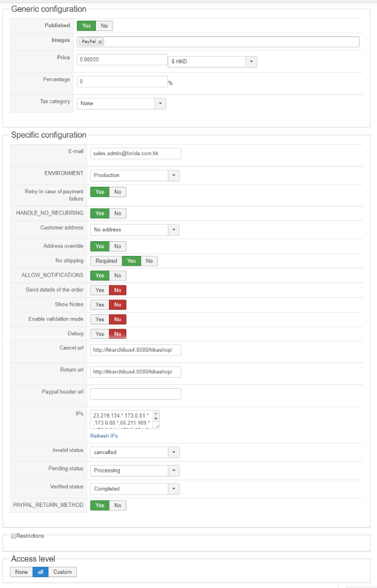
Task: Select Custom access level
Action: (x=63, y=572)
